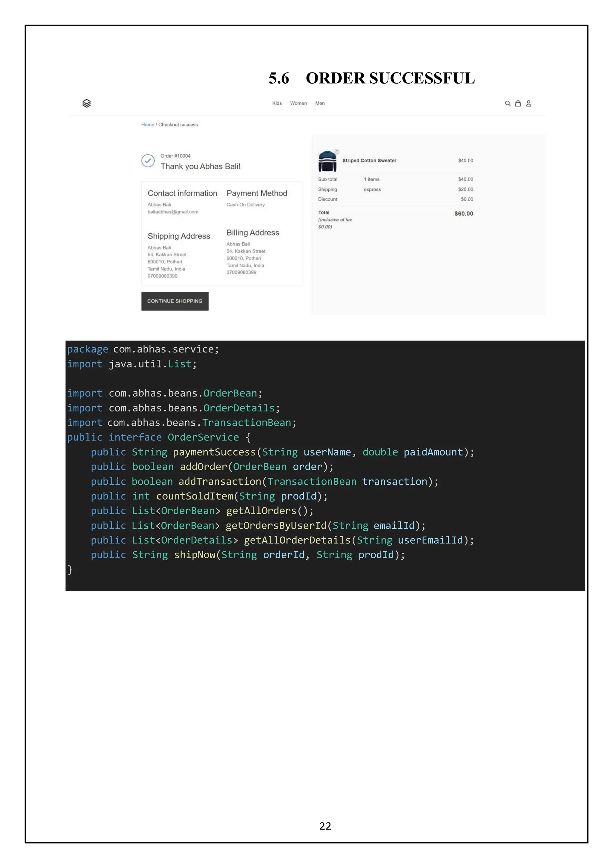
Task: Click the Discount row label
Action: coord(327,199)
